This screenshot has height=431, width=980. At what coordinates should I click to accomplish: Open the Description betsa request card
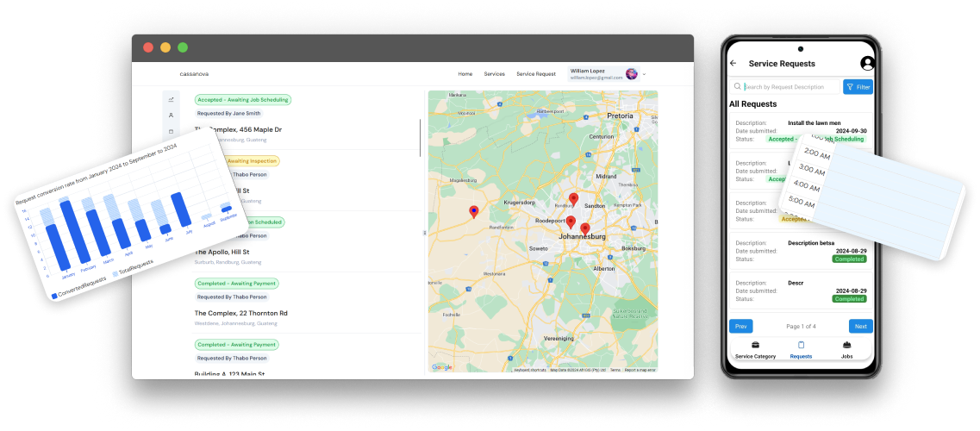click(x=801, y=251)
